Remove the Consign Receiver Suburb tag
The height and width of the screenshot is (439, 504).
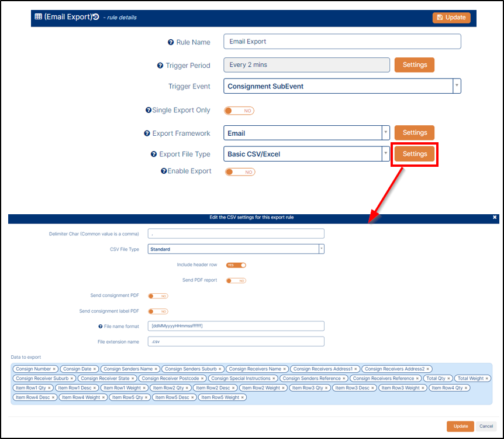(x=72, y=379)
